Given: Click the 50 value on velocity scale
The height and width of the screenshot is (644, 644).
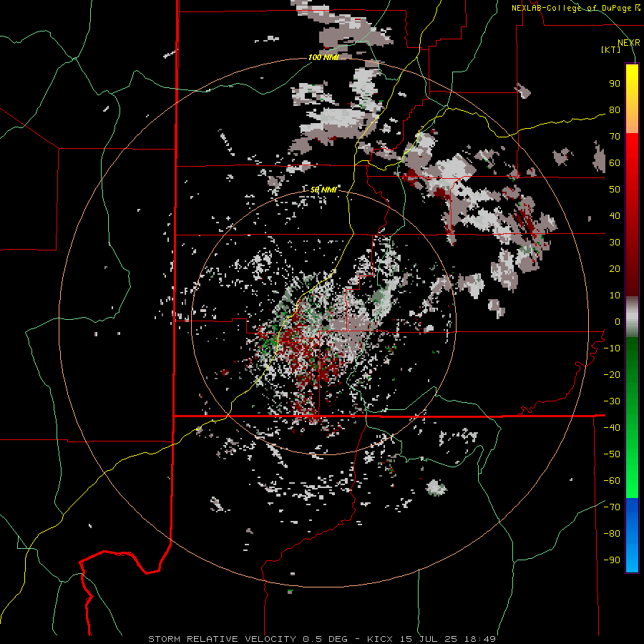Looking at the screenshot, I should pyautogui.click(x=615, y=190).
